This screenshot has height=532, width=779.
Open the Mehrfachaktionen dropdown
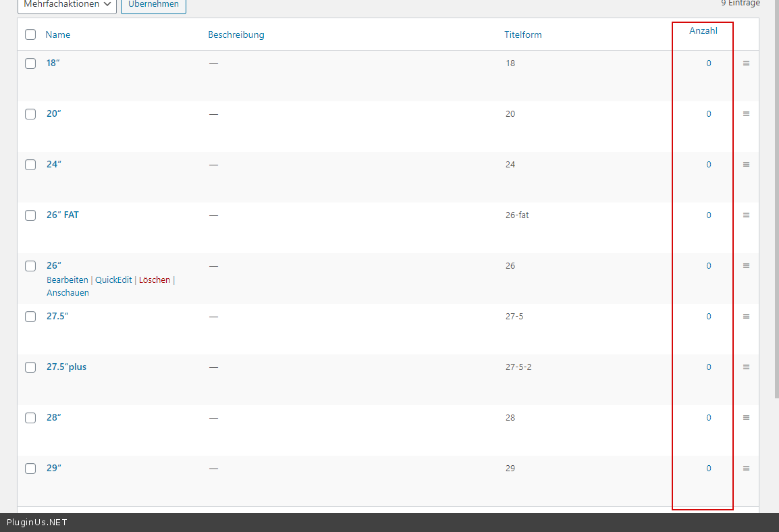tap(67, 5)
